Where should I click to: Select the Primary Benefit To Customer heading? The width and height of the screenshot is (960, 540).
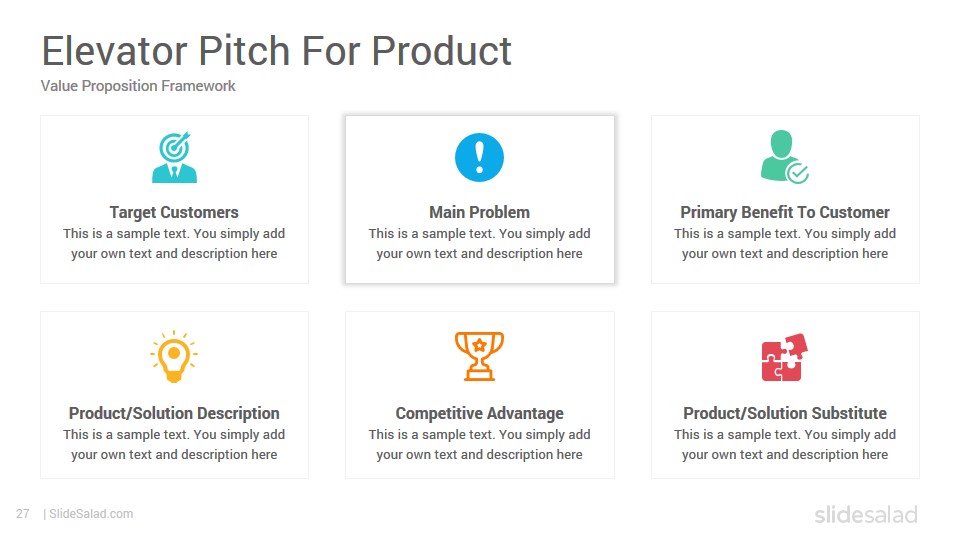pyautogui.click(x=785, y=212)
